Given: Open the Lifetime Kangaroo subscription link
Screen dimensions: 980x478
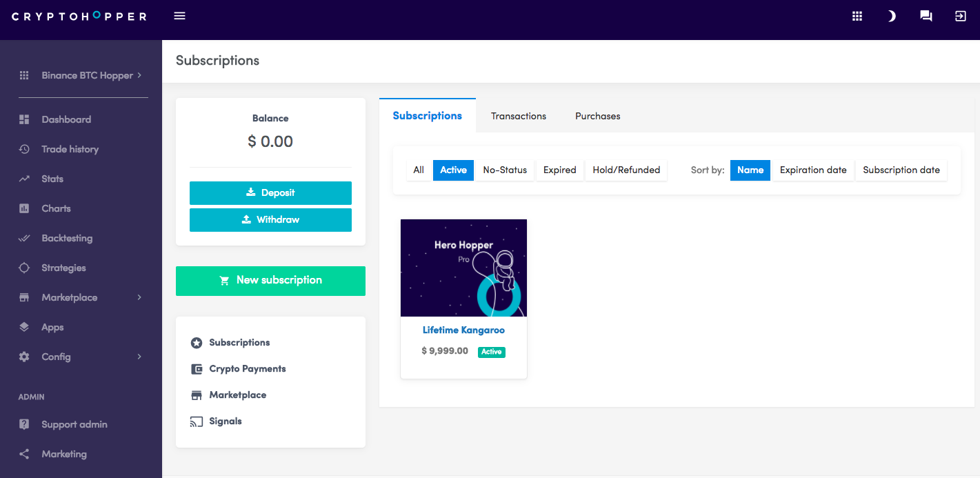Looking at the screenshot, I should (463, 330).
